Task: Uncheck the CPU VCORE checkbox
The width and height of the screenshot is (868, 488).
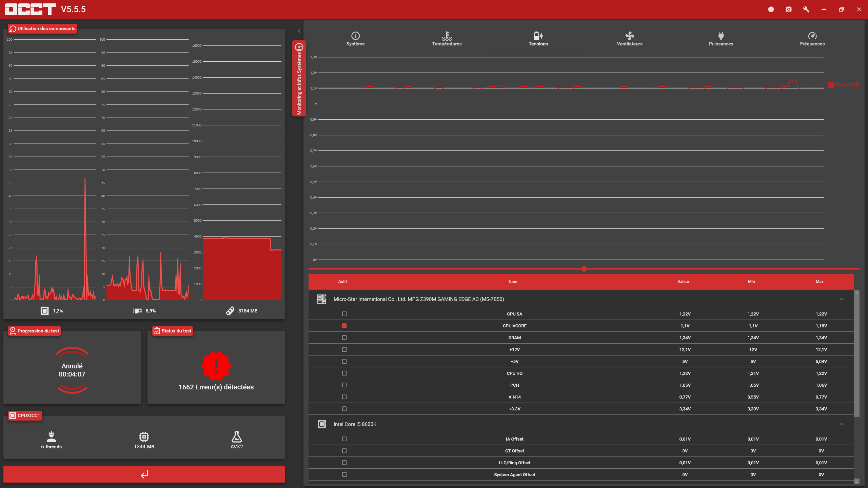Action: [x=344, y=326]
